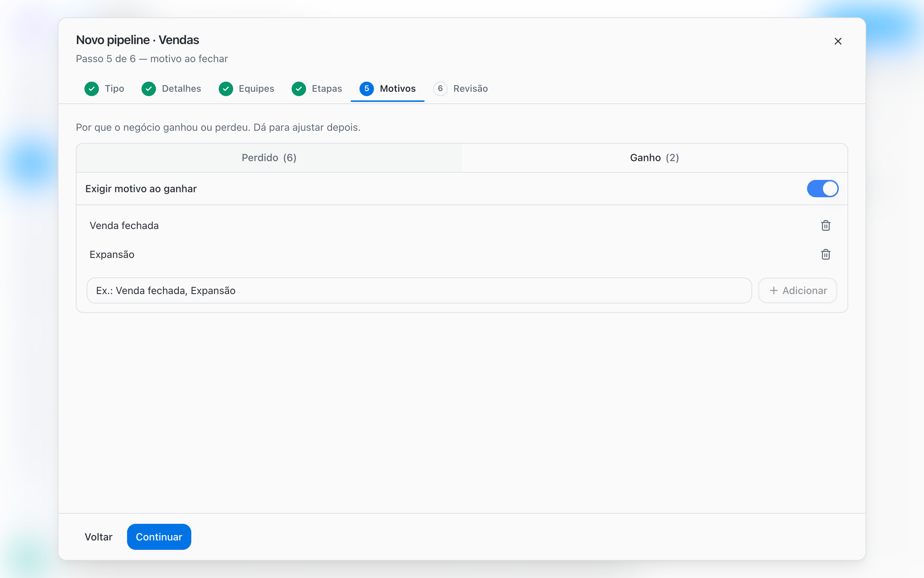The height and width of the screenshot is (578, 924).
Task: Go to the completed Equipes step
Action: [246, 89]
